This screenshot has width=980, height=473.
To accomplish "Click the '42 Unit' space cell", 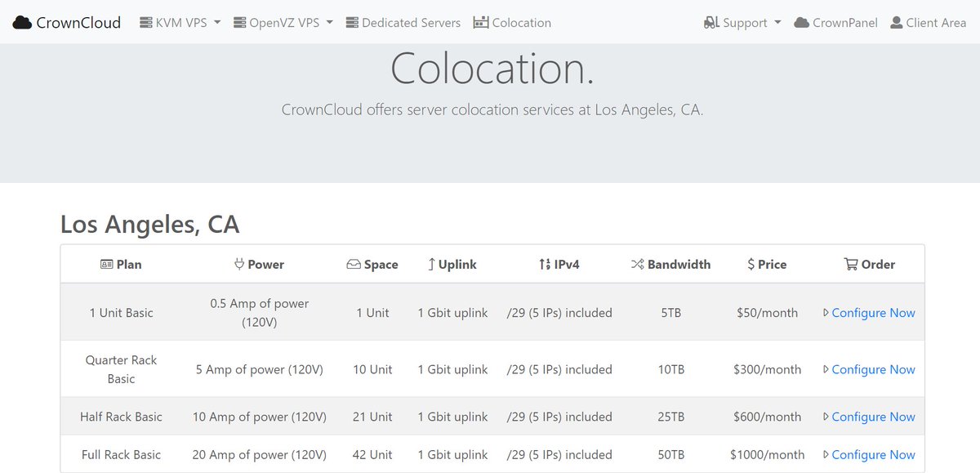I will tap(372, 454).
